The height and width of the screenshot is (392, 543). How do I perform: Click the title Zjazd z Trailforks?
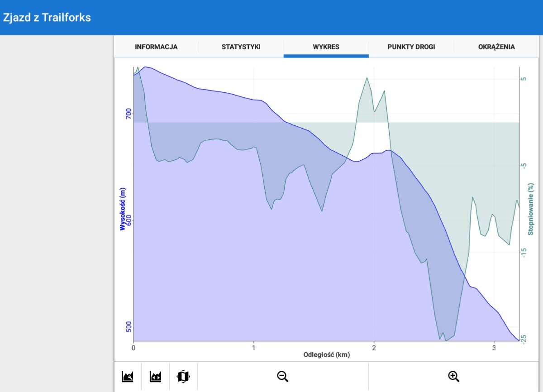tap(47, 18)
